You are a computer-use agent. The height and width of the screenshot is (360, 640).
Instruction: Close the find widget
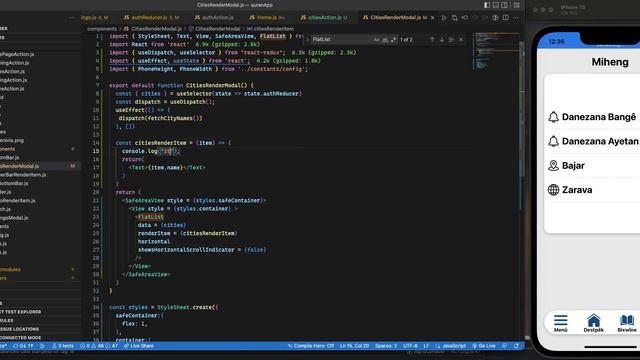[461, 40]
